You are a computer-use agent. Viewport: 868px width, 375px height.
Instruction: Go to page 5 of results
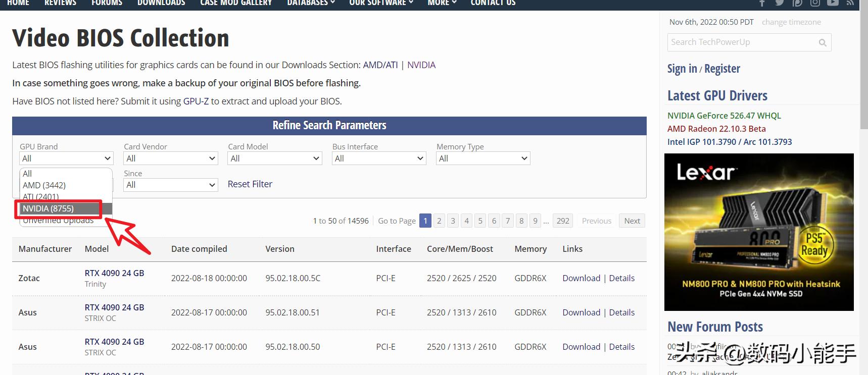coord(480,221)
